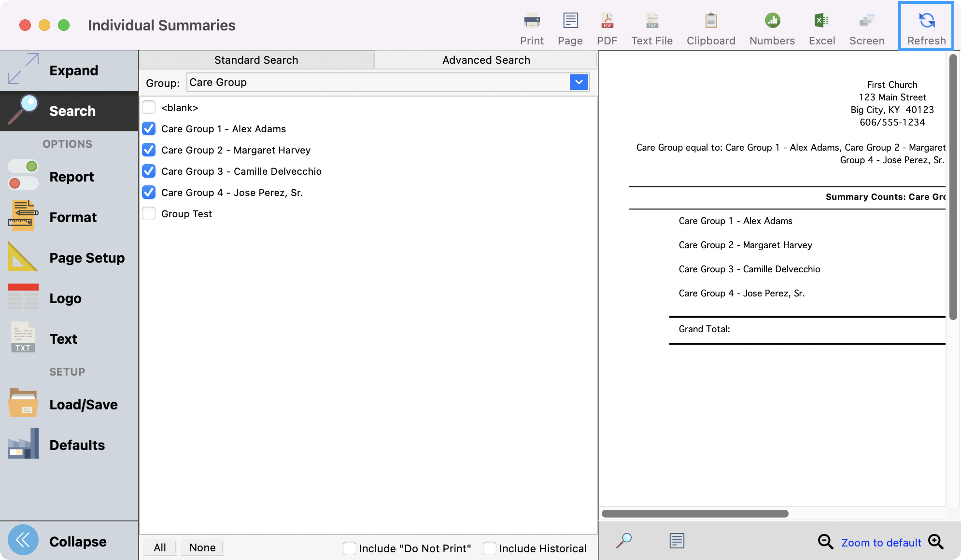This screenshot has height=560, width=961.
Task: Export report to Numbers
Action: [x=771, y=27]
